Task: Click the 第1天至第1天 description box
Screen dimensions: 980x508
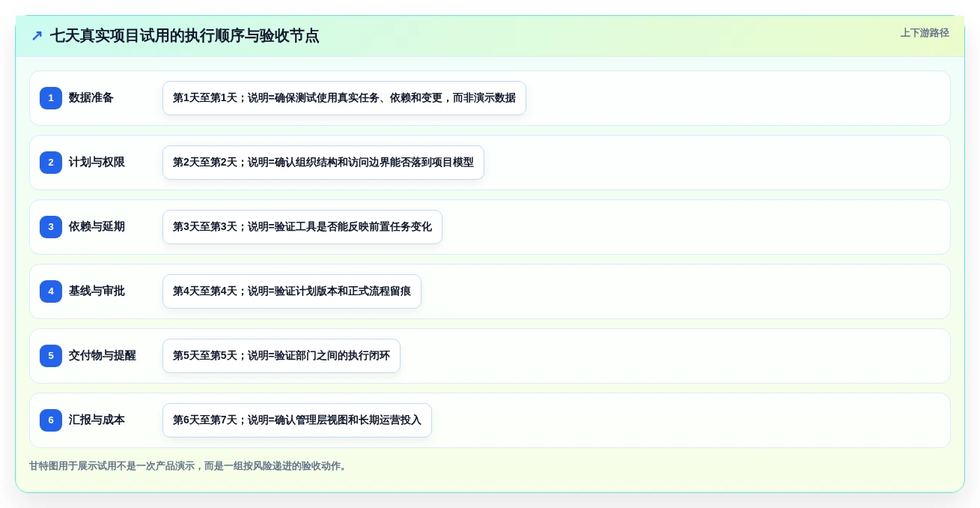Action: click(344, 98)
